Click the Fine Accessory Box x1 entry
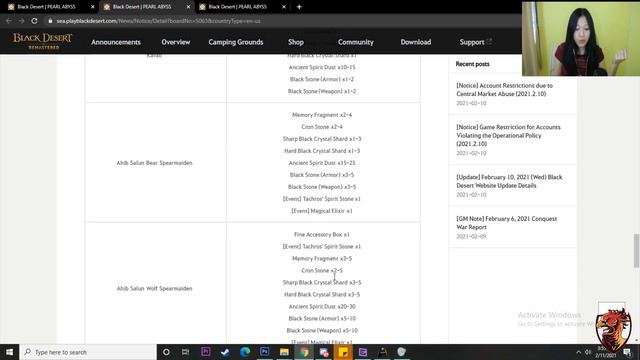This screenshot has height=360, width=640. coord(322,234)
